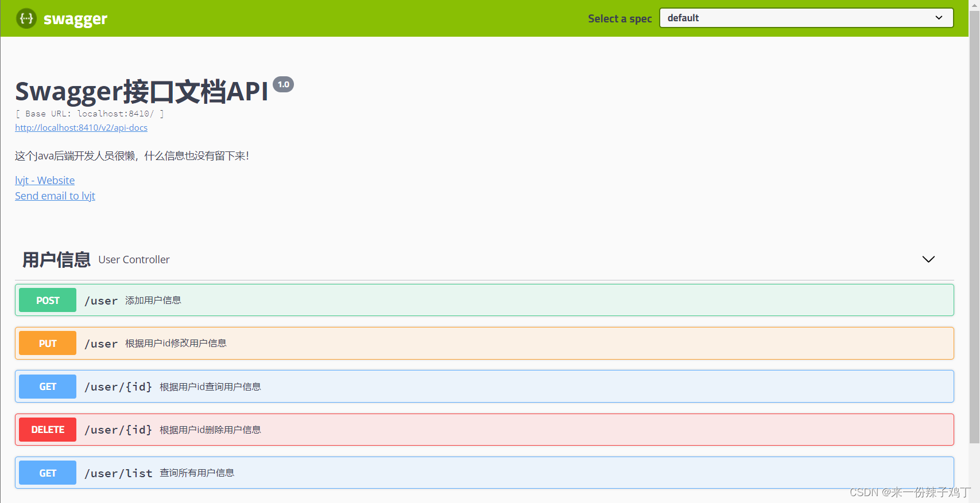Expand DELETE /user/{id} 根据用户id删除用户信息 row
Viewport: 980px width, 503px height.
(485, 430)
